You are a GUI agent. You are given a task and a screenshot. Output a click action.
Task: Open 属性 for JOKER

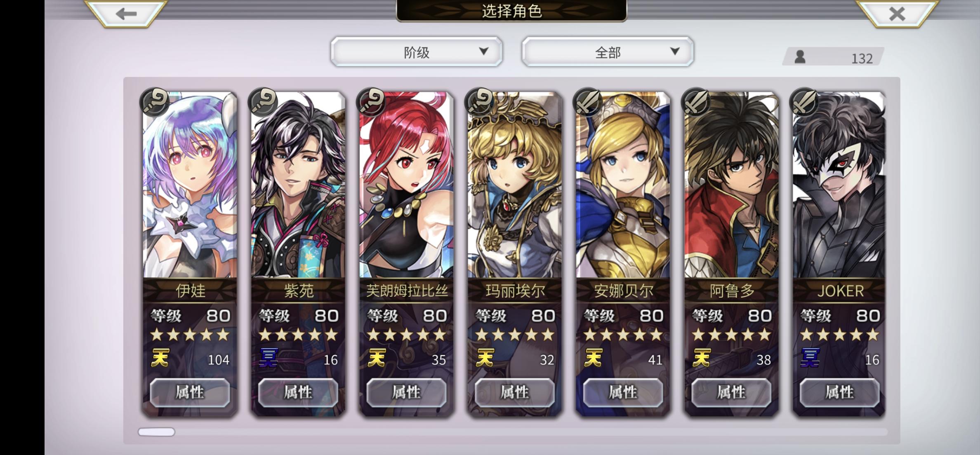pyautogui.click(x=839, y=392)
